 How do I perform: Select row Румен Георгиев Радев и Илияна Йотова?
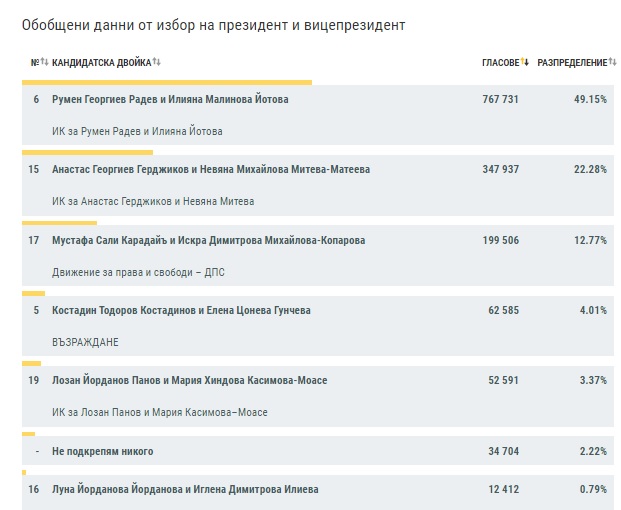click(x=318, y=115)
